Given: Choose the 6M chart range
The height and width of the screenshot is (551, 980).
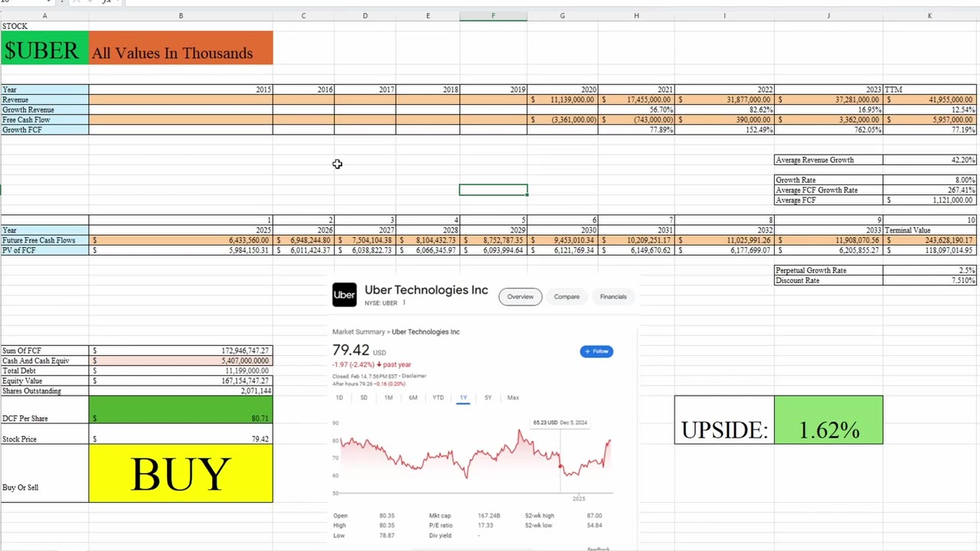Looking at the screenshot, I should click(413, 398).
